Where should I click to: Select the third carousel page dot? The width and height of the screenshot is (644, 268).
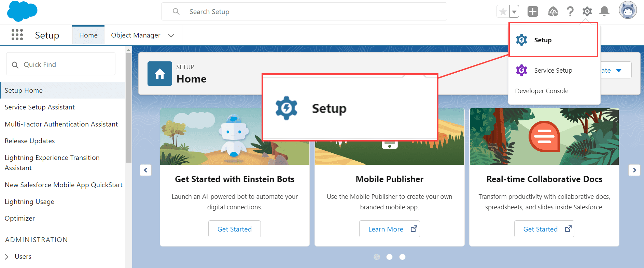tap(402, 257)
